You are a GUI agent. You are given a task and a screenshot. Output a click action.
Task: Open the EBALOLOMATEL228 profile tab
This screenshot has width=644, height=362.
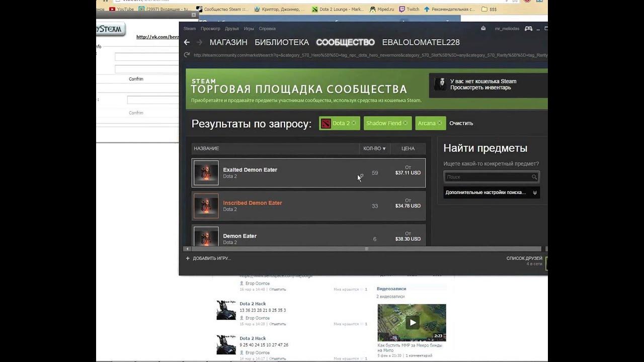click(421, 42)
